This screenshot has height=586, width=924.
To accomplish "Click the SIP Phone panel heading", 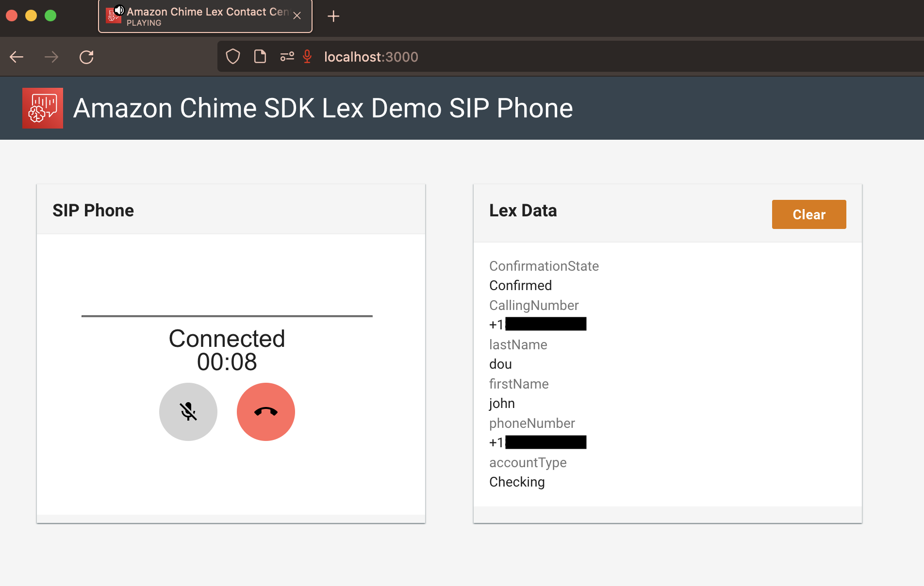I will pyautogui.click(x=93, y=211).
